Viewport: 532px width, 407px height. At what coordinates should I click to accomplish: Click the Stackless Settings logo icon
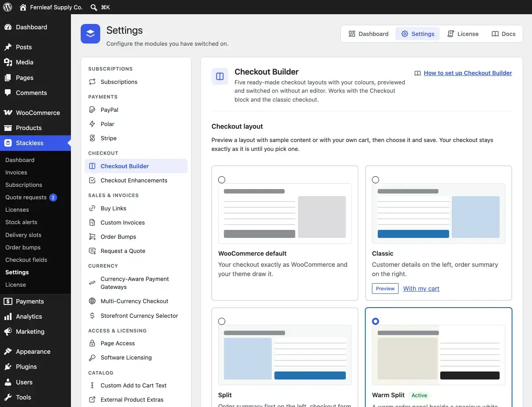pyautogui.click(x=90, y=34)
